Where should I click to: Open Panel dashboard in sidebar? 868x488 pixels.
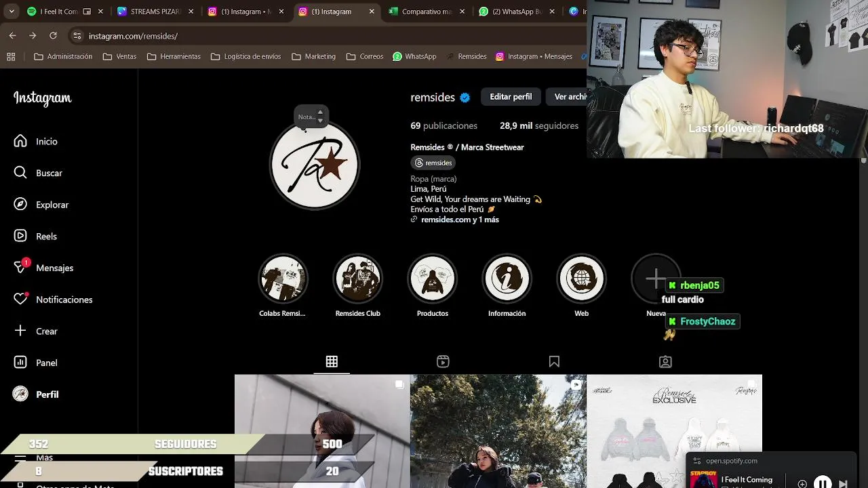pyautogui.click(x=37, y=363)
